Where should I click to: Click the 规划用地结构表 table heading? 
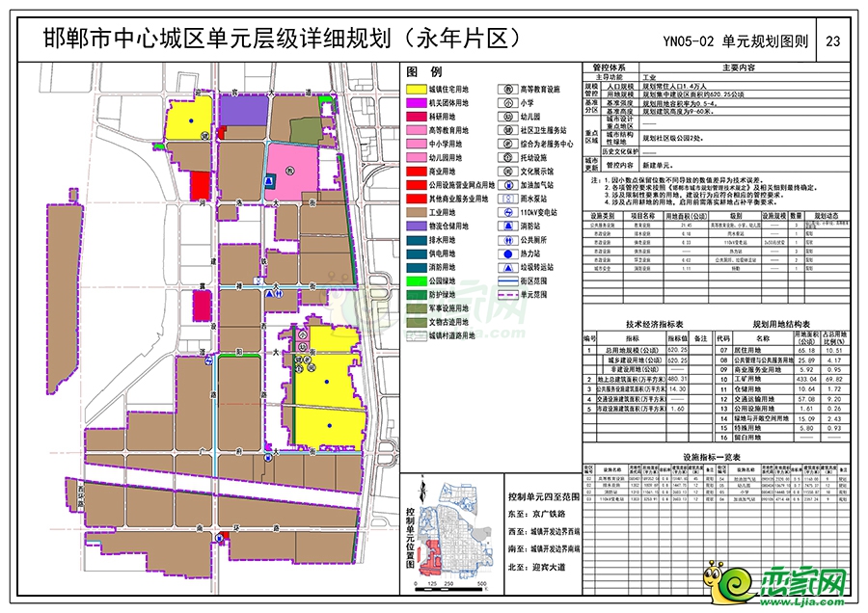coord(781,325)
